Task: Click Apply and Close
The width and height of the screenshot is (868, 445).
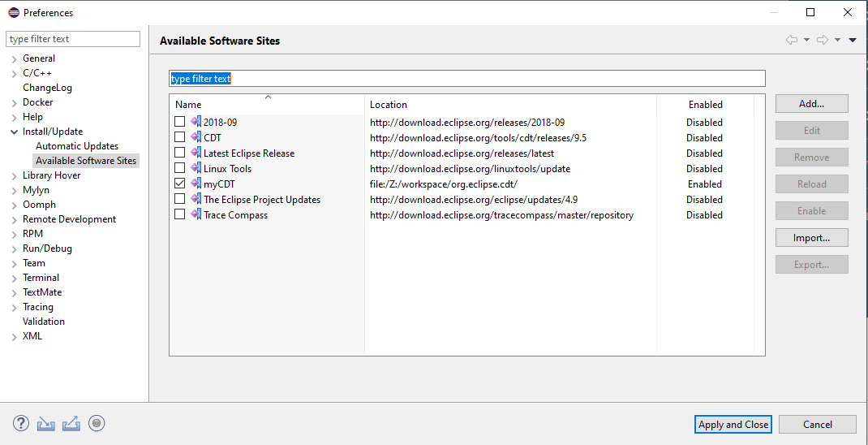Action: [x=733, y=425]
